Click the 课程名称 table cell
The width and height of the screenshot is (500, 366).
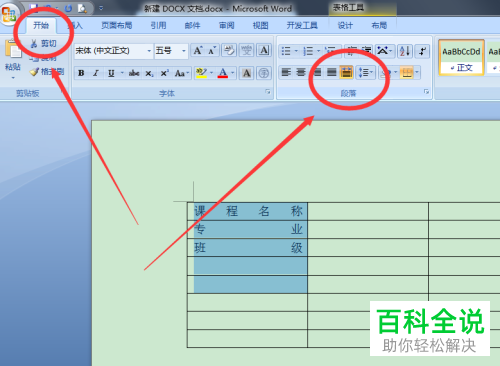click(x=247, y=211)
